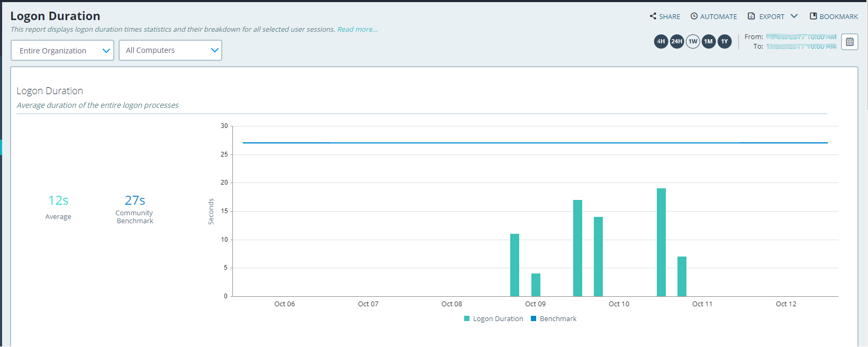The image size is (868, 347).
Task: Click the Logon Duration page title
Action: pos(55,16)
